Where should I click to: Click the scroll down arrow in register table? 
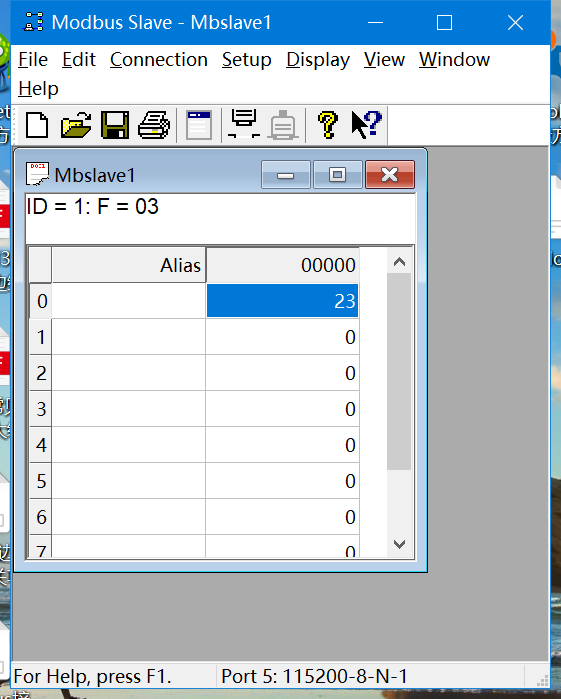pyautogui.click(x=399, y=543)
